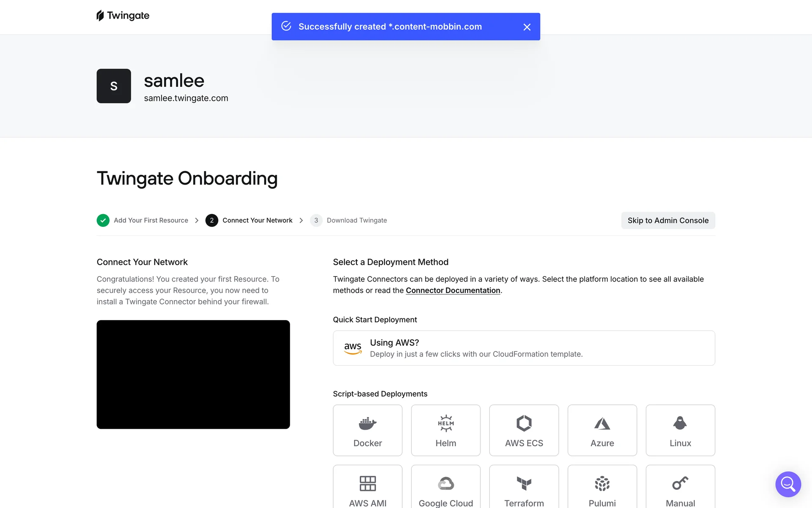Image resolution: width=812 pixels, height=508 pixels.
Task: Select Pulumi deployment method
Action: coord(602,489)
